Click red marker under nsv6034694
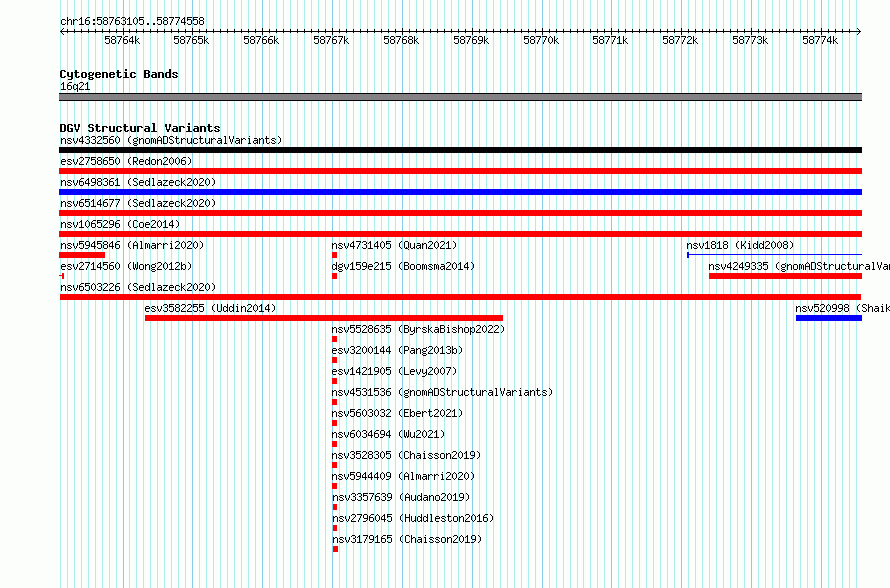890x588 pixels. tap(334, 444)
